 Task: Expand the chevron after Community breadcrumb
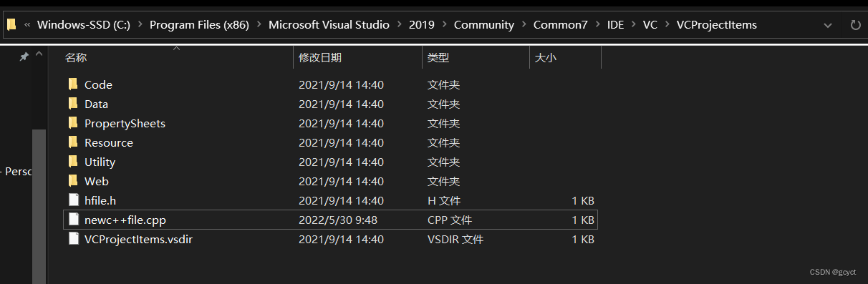(x=524, y=25)
